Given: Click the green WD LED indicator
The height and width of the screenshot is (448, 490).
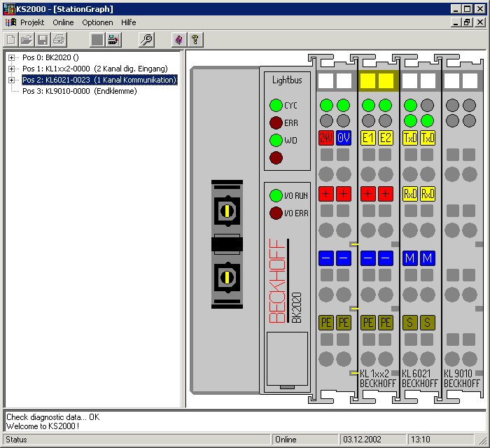Looking at the screenshot, I should click(x=276, y=140).
